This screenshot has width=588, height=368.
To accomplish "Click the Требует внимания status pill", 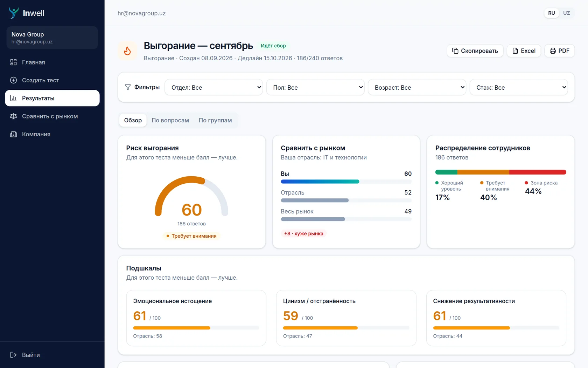I will click(191, 236).
